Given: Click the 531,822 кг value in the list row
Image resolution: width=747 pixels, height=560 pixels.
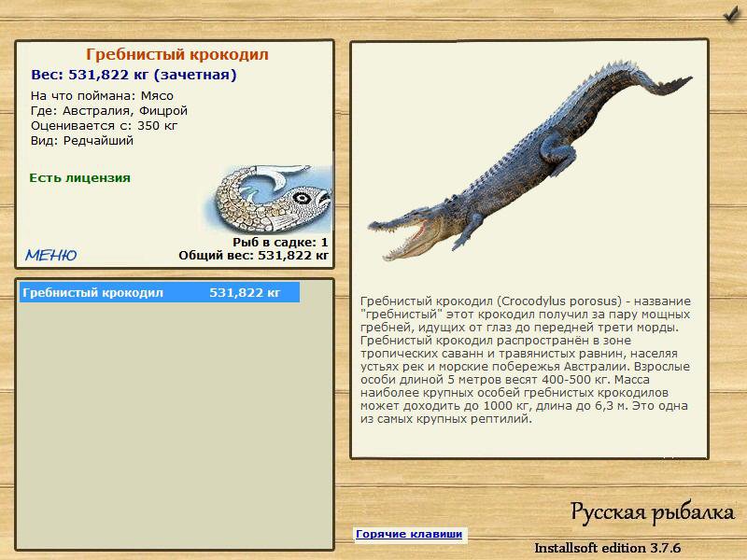Looking at the screenshot, I should pyautogui.click(x=245, y=292).
